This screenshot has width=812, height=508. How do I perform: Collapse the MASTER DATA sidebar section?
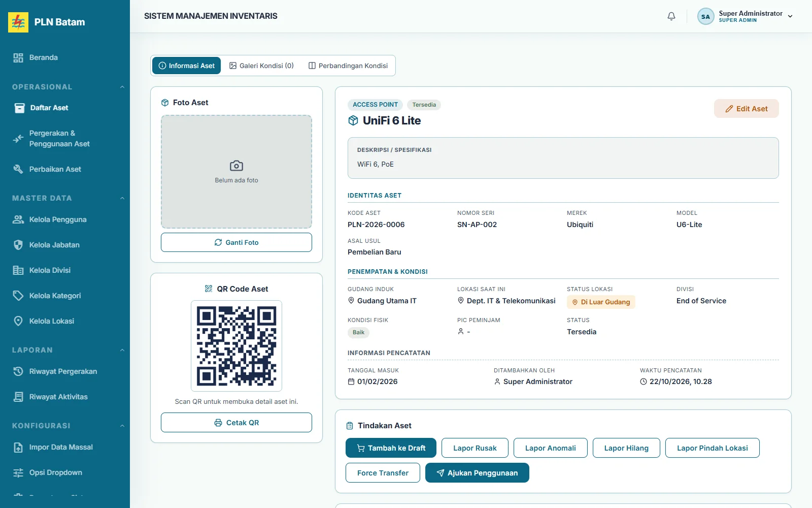122,198
